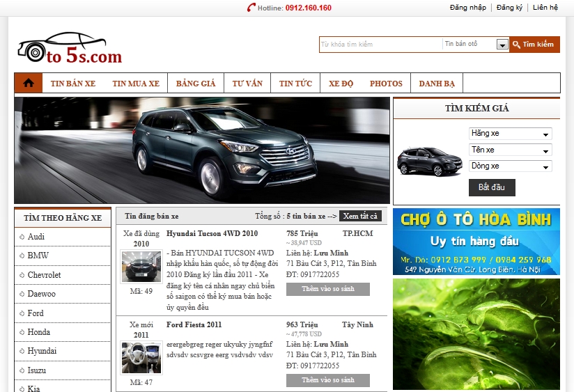Click the bullet icon beside BMW
574x392 pixels.
pyautogui.click(x=22, y=256)
